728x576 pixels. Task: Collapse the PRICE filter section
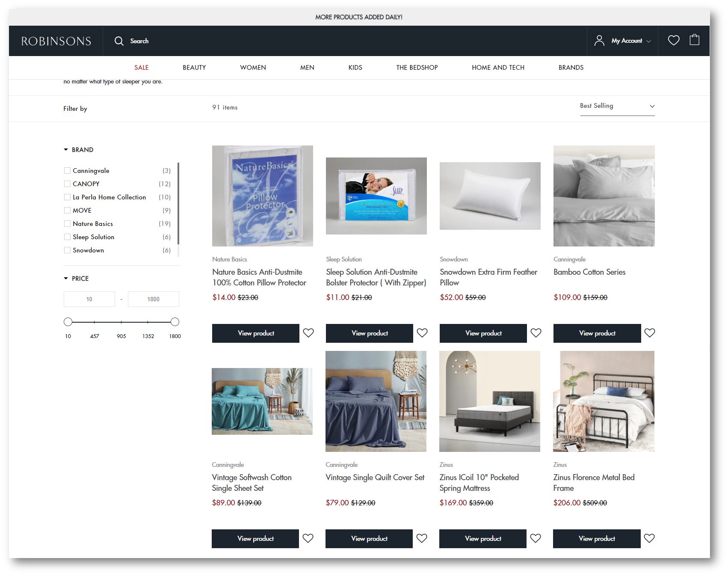point(66,279)
